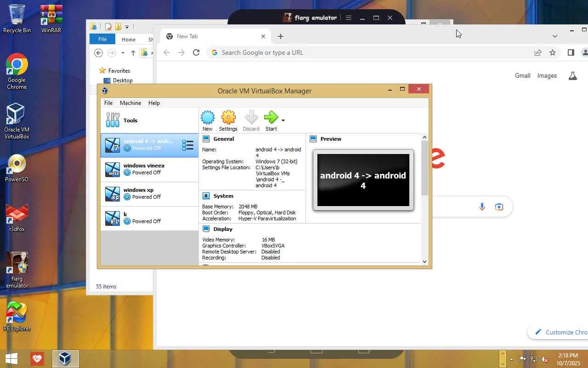Open the WinRAR desktop shortcut
The height and width of the screenshot is (368, 588).
pos(51,19)
